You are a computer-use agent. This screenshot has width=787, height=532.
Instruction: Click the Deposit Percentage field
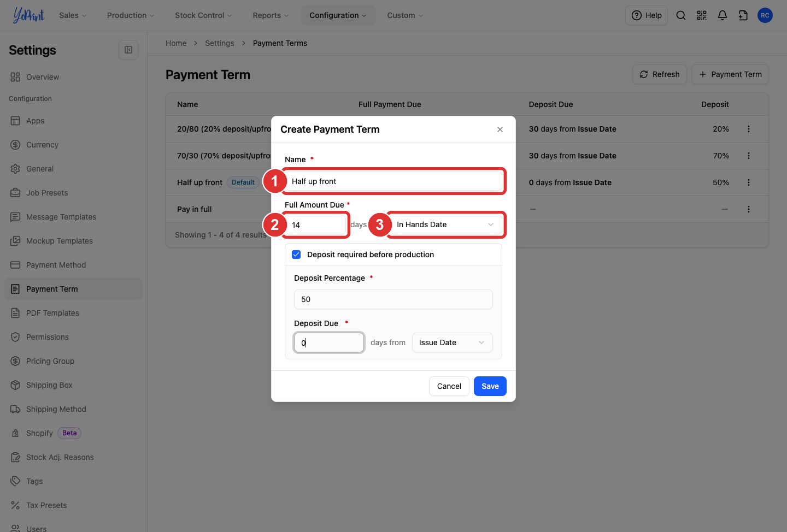(393, 299)
